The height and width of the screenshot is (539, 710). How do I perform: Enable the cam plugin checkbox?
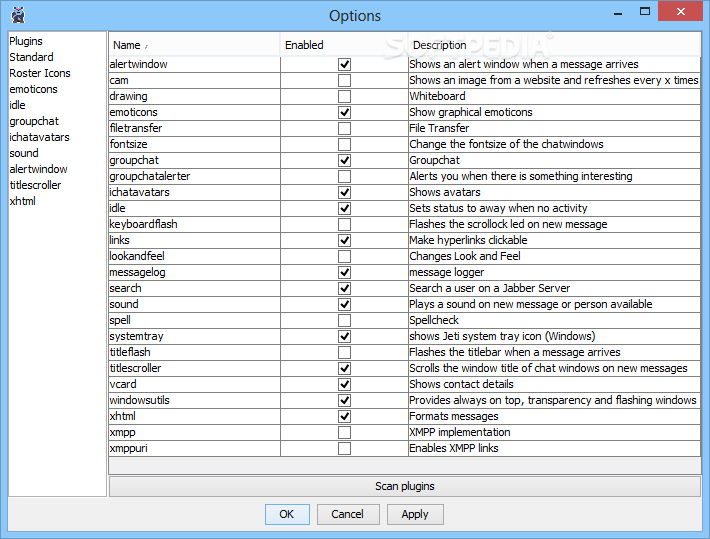(344, 80)
